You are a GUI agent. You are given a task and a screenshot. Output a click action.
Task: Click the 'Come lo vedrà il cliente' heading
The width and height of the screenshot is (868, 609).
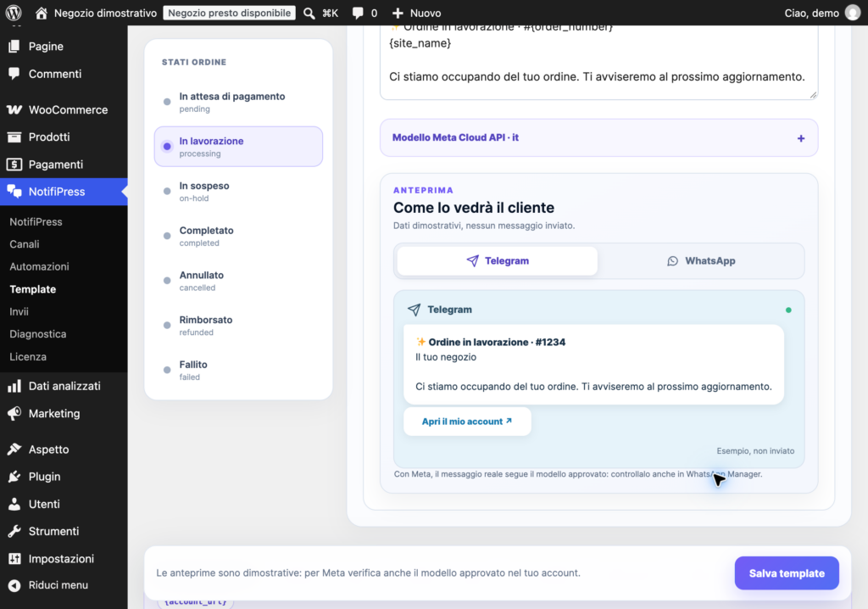[473, 208]
